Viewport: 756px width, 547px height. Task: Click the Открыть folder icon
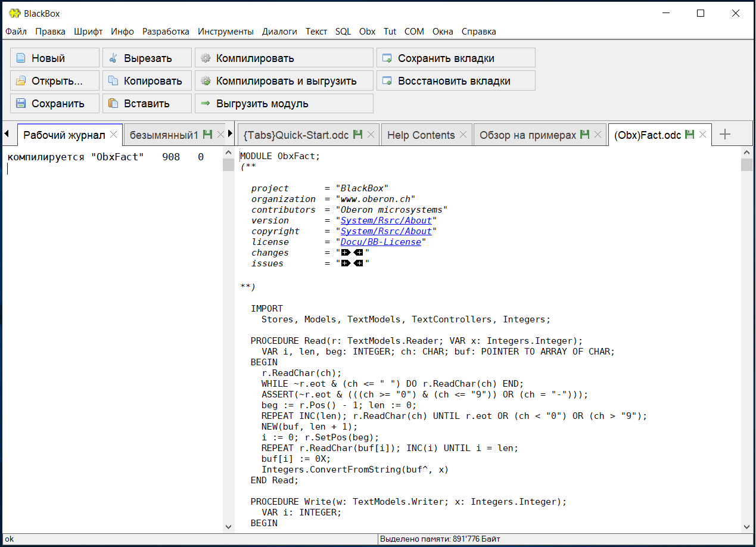click(21, 81)
